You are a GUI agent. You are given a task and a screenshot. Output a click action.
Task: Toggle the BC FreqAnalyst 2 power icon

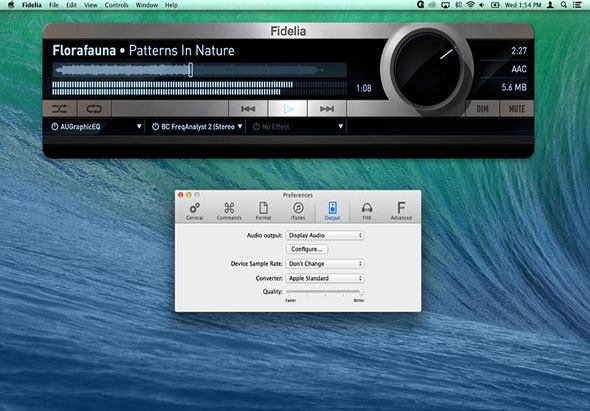pos(155,127)
